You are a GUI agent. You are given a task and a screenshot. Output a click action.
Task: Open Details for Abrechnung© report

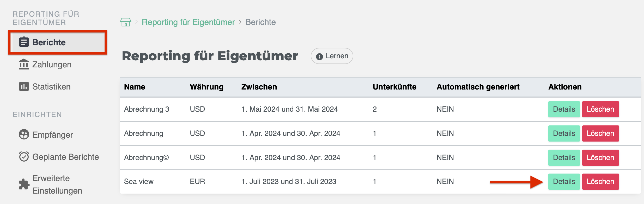[564, 158]
